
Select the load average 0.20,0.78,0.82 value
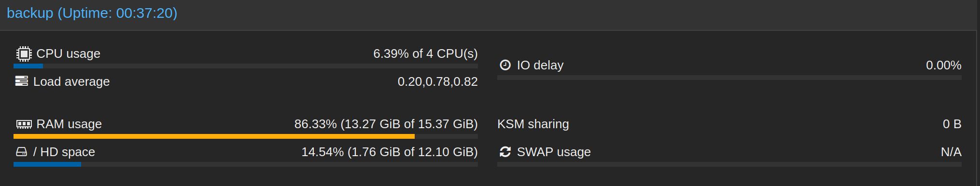pos(437,81)
